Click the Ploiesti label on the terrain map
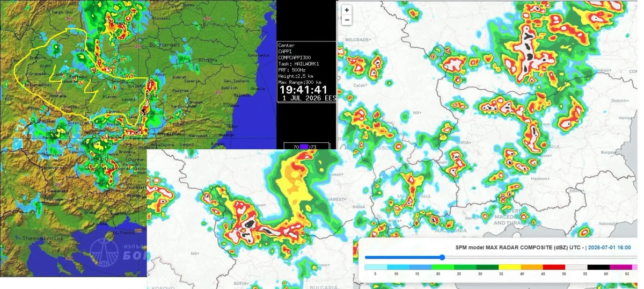The width and height of the screenshot is (644, 289). pyautogui.click(x=161, y=18)
